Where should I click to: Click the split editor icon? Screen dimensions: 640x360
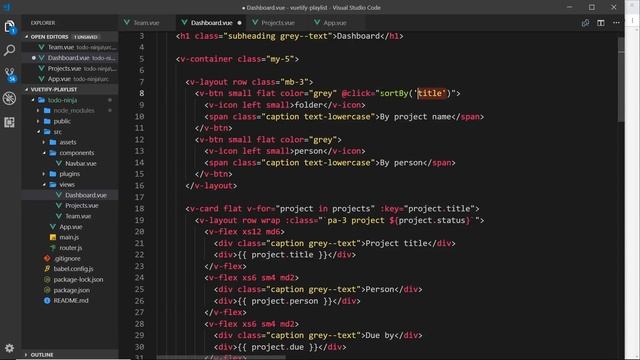coord(601,23)
